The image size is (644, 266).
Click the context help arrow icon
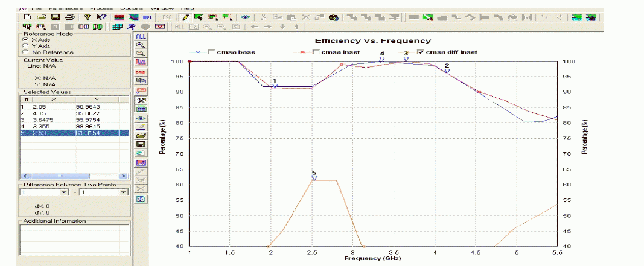click(x=102, y=17)
